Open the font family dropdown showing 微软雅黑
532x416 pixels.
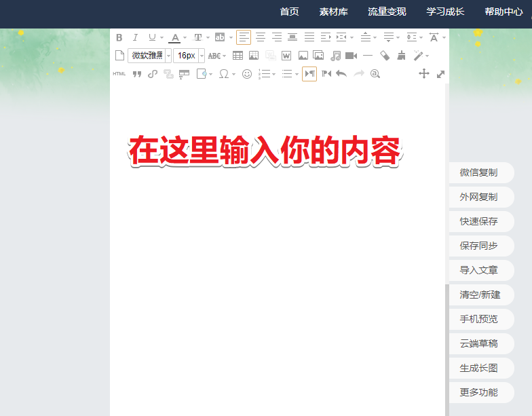pyautogui.click(x=149, y=56)
